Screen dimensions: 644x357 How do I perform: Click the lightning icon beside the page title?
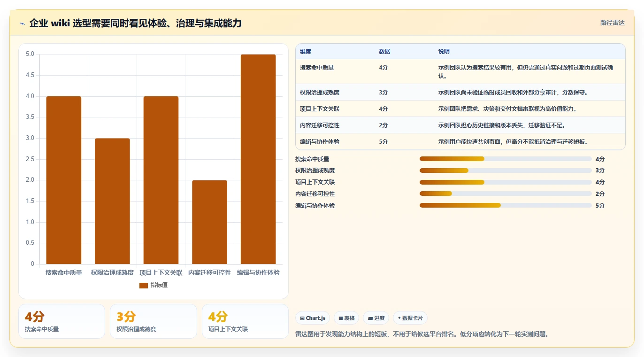click(23, 23)
